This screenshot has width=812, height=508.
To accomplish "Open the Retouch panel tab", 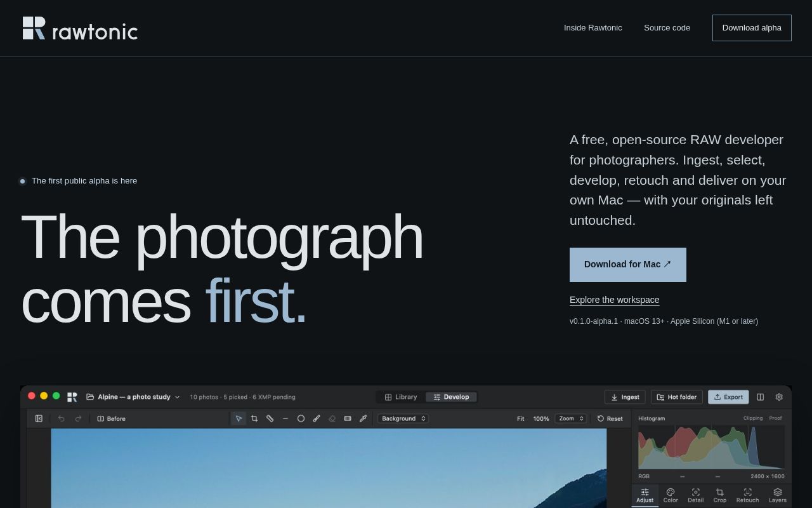I will click(747, 495).
